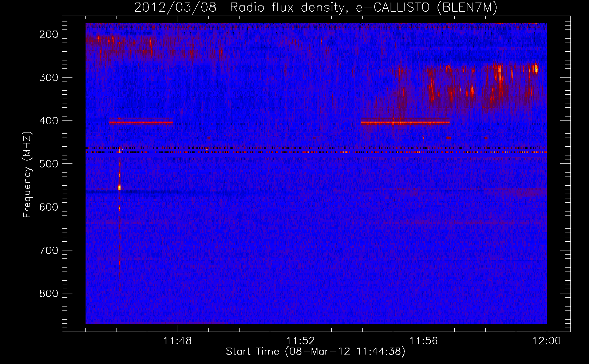Click the 400 frequency tick label
This screenshot has width=589, height=364.
coord(48,121)
